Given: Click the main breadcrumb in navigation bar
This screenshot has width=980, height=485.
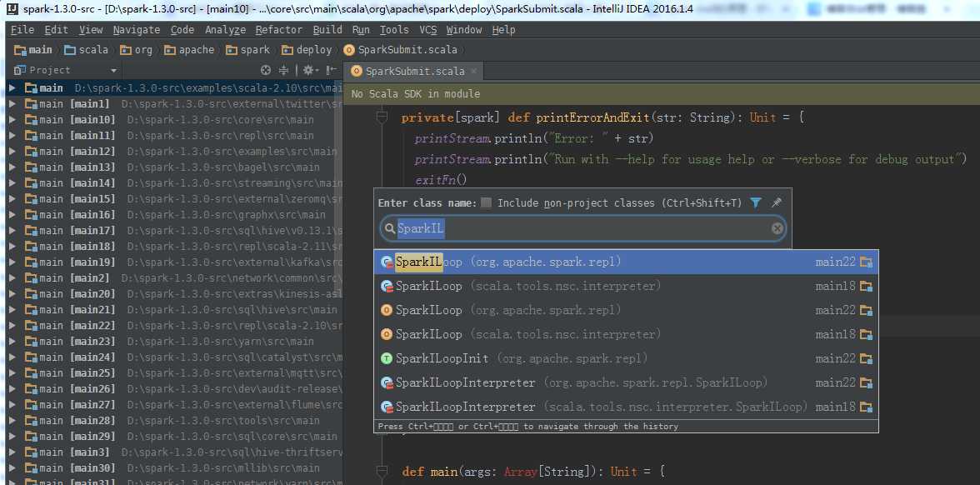Looking at the screenshot, I should (33, 49).
